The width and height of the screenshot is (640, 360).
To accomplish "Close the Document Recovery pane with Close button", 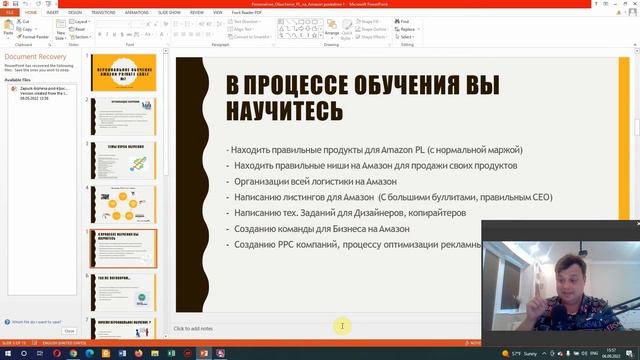I will (69, 331).
